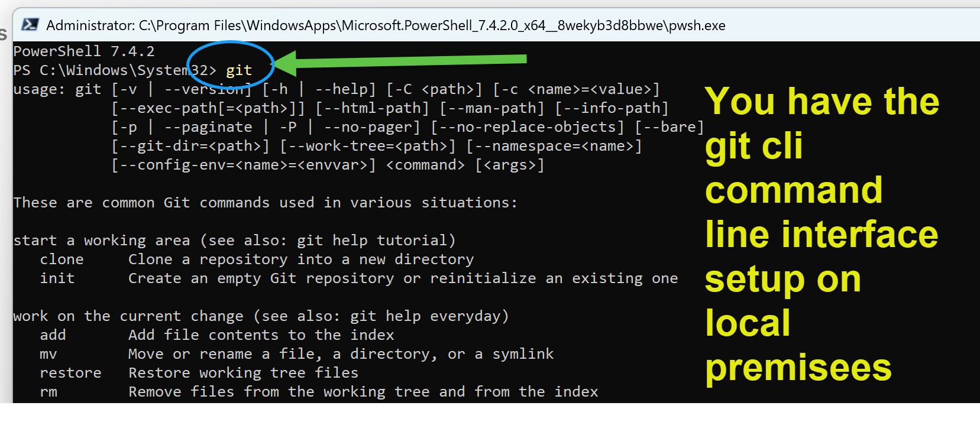The image size is (980, 435).
Task: Click the 'git help everyday' text
Action: point(425,316)
